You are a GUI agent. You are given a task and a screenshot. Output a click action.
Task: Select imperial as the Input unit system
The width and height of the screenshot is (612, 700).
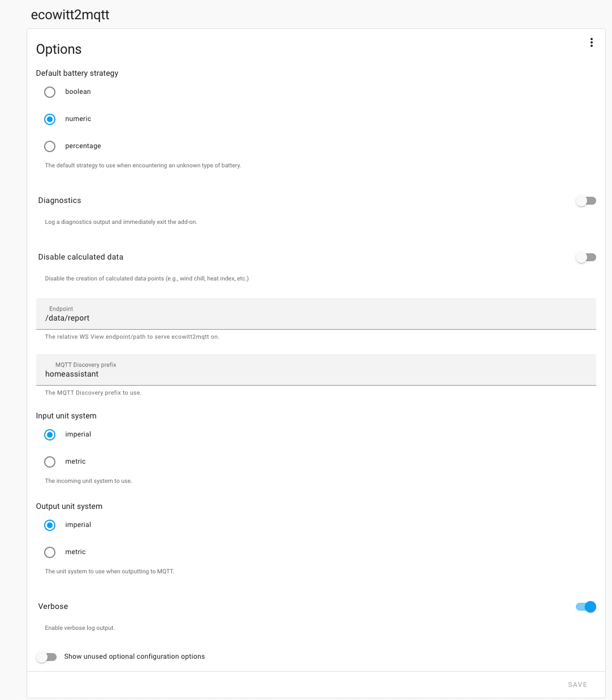point(49,434)
